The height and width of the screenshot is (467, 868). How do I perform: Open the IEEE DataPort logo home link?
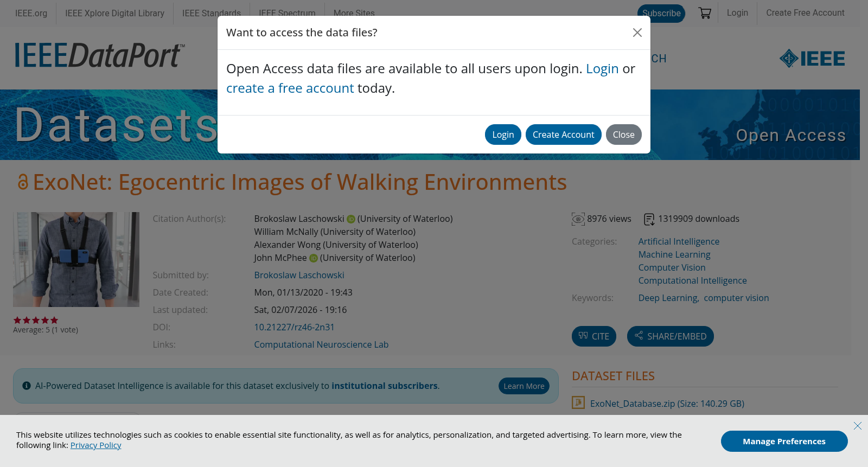point(100,55)
